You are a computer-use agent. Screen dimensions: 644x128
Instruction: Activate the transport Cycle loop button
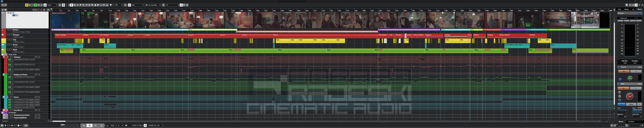(x=84, y=125)
